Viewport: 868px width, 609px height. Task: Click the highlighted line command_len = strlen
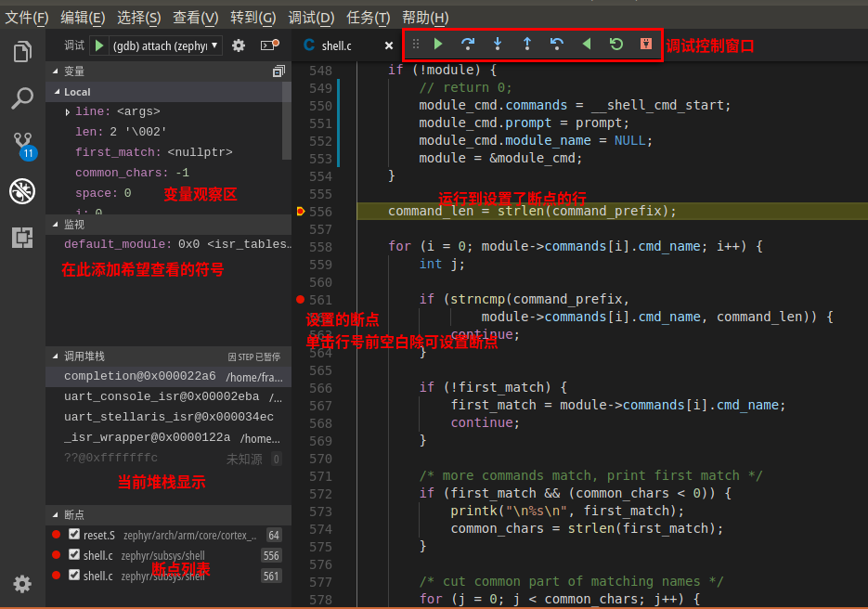[x=532, y=211]
